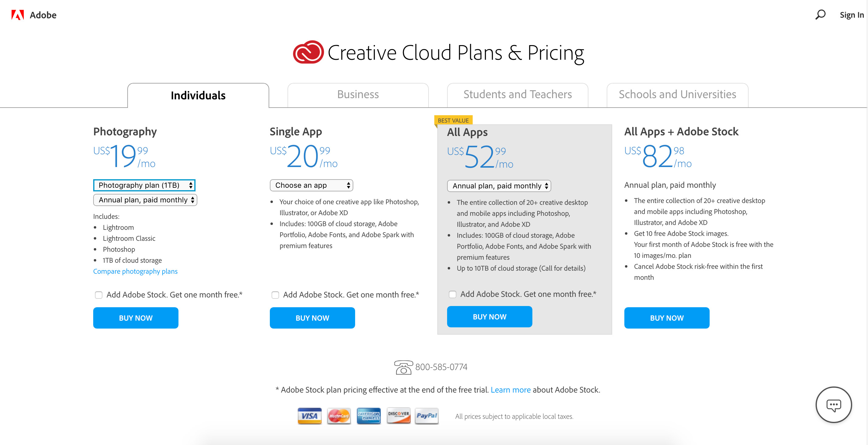Viewport: 868px width, 445px height.
Task: Open Compare photography plans link
Action: point(135,271)
